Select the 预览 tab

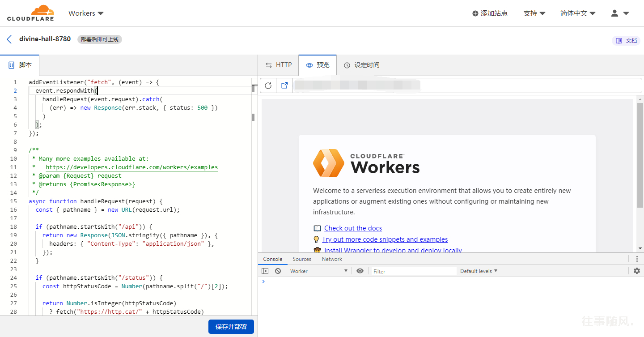318,65
